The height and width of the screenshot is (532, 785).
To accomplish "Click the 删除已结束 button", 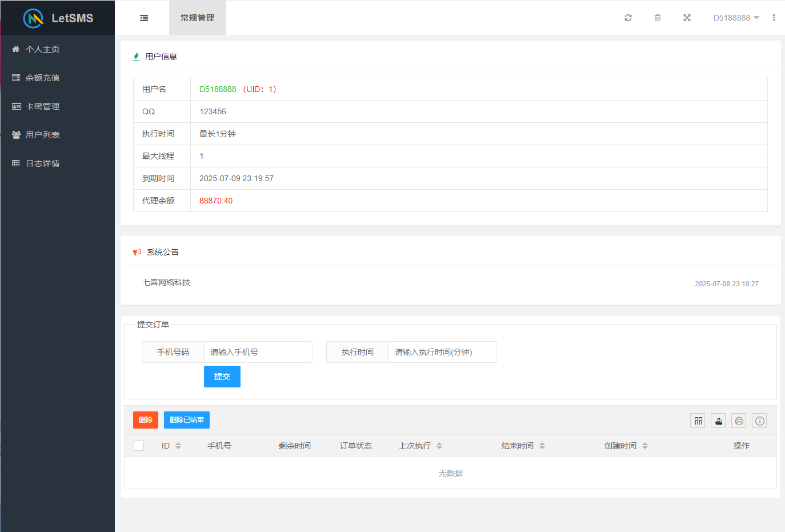I will tap(186, 419).
